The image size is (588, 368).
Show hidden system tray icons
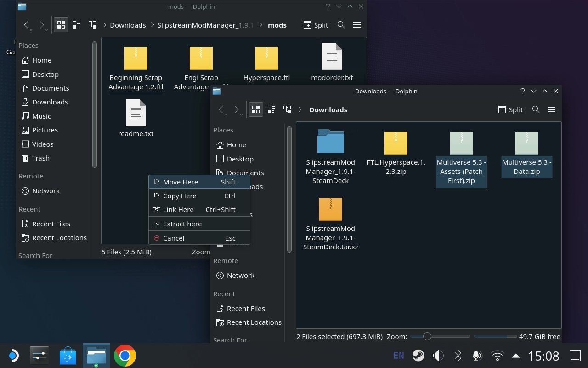[x=516, y=356]
